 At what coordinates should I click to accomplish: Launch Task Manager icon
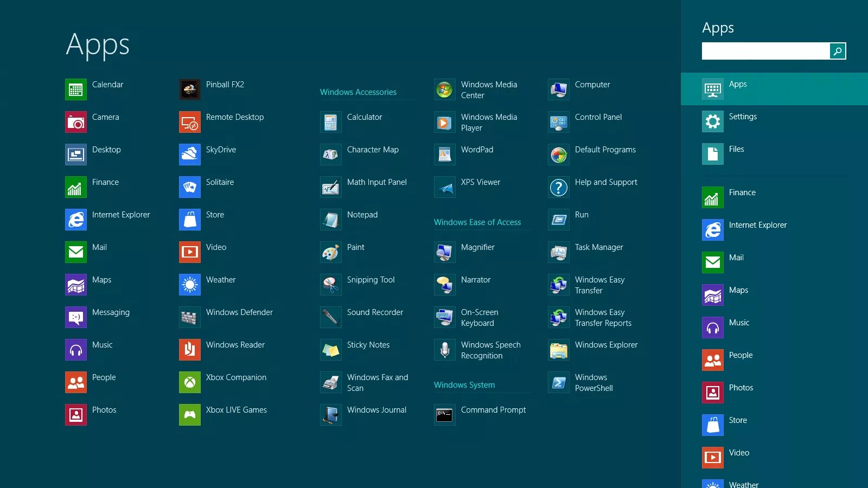(x=559, y=252)
